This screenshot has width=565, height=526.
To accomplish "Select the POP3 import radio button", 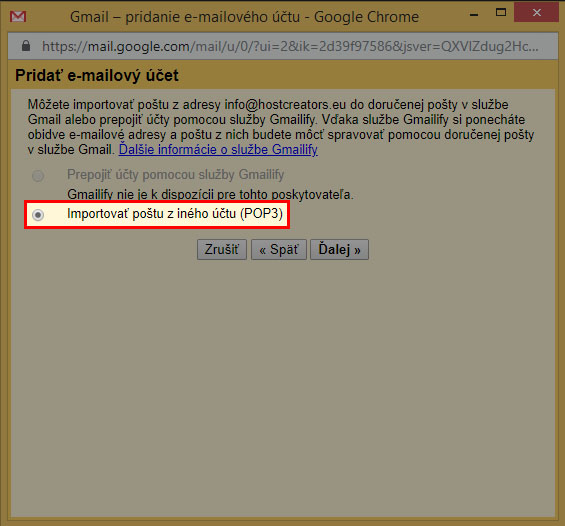I will 38,215.
